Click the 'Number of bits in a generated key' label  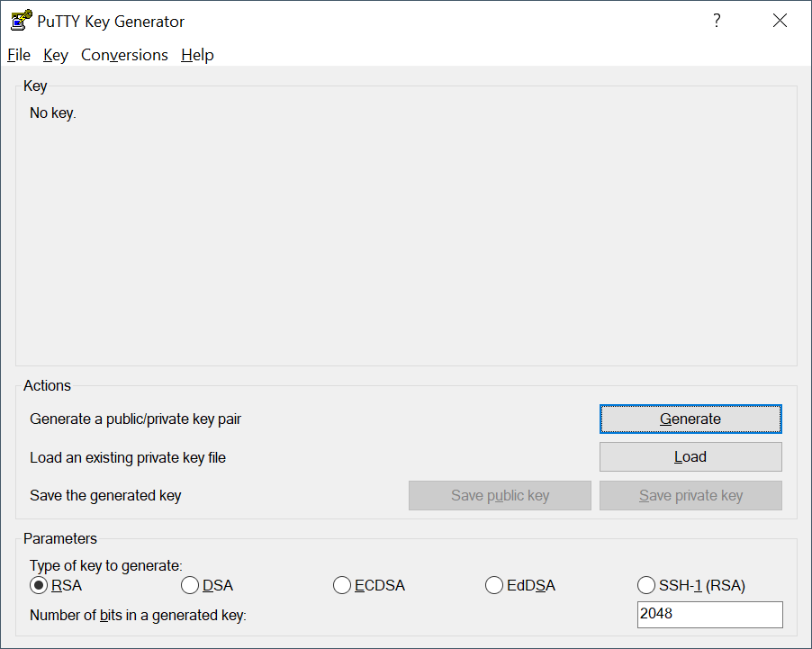[138, 616]
